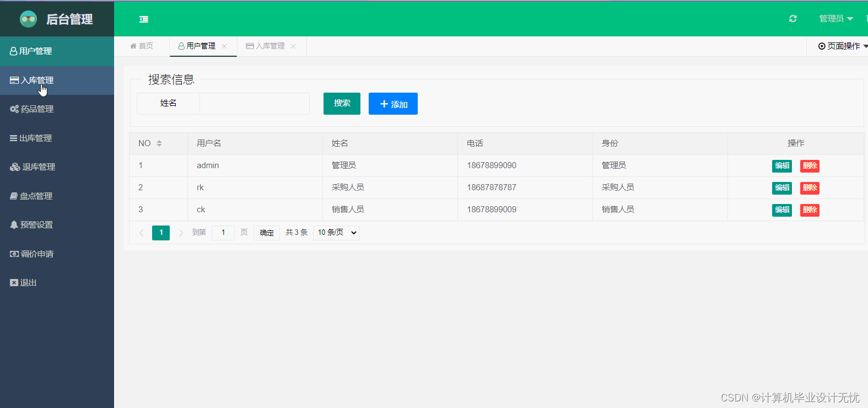This screenshot has height=408, width=868.
Task: Click 删除 for the admin row
Action: click(x=810, y=166)
